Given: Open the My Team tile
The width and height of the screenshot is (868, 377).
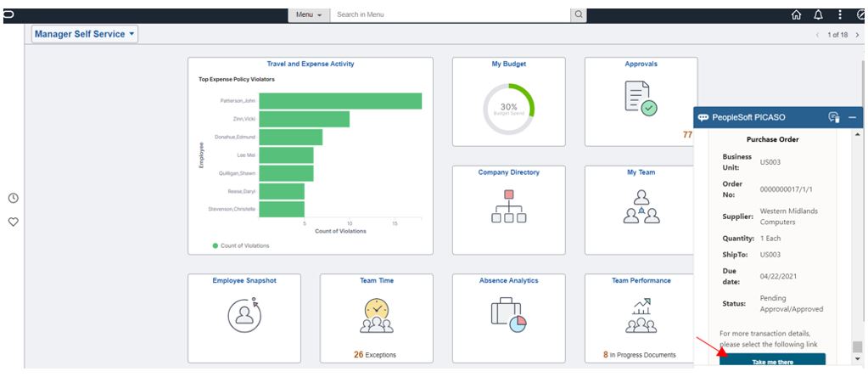Looking at the screenshot, I should (x=640, y=211).
